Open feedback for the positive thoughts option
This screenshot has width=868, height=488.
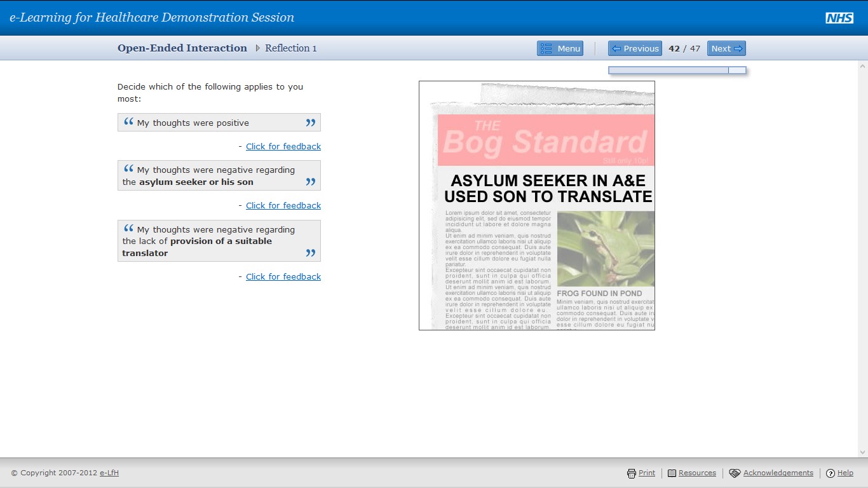click(x=283, y=146)
